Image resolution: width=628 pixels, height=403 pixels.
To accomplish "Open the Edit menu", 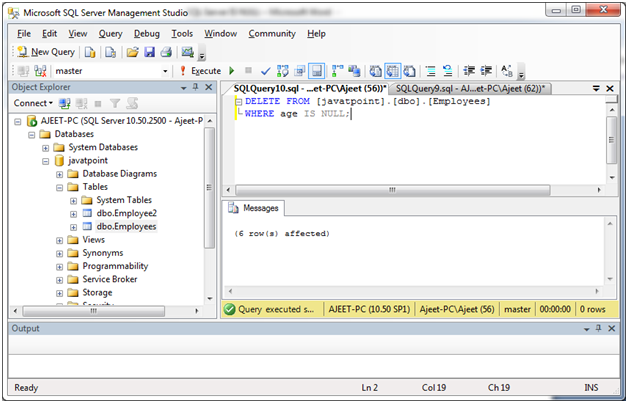I will coord(50,34).
